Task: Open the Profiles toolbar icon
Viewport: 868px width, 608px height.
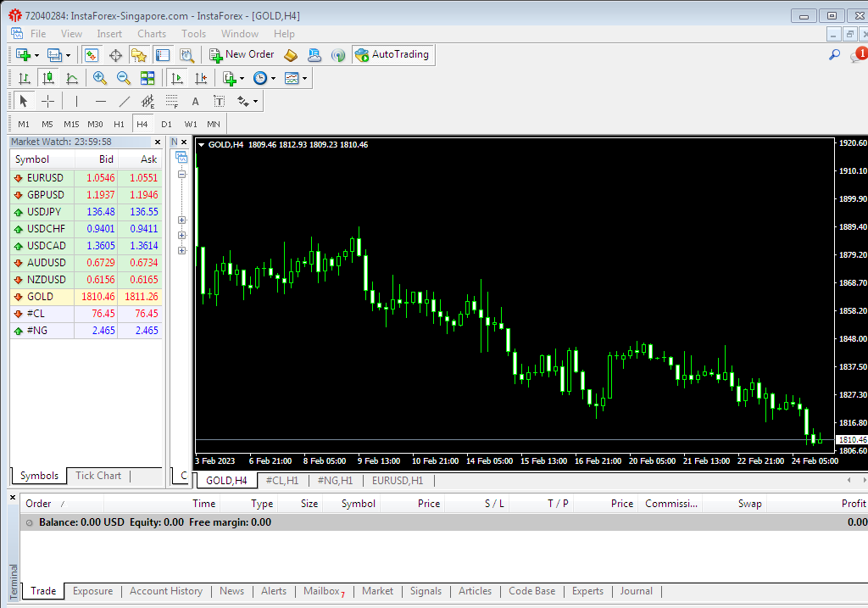Action: 54,55
